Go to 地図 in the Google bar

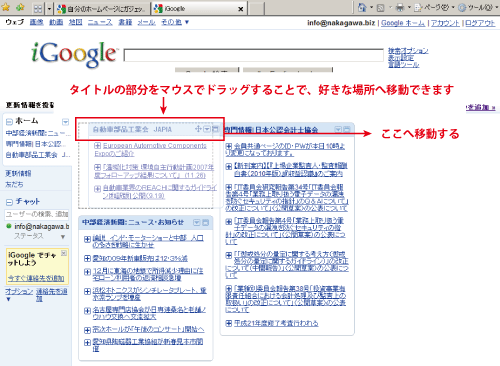75,22
